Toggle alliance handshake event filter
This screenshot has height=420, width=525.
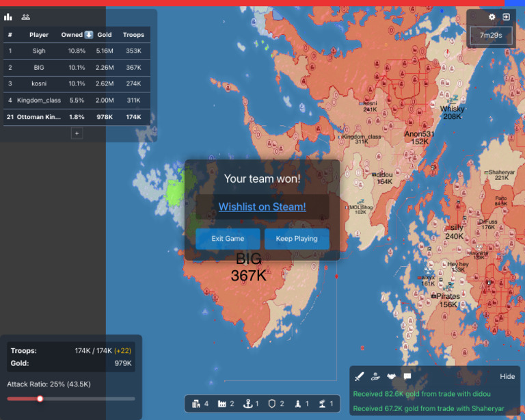coord(392,376)
